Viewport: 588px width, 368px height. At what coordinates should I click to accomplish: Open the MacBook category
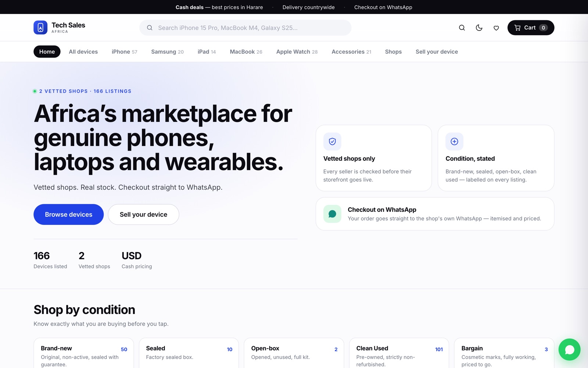pyautogui.click(x=246, y=52)
